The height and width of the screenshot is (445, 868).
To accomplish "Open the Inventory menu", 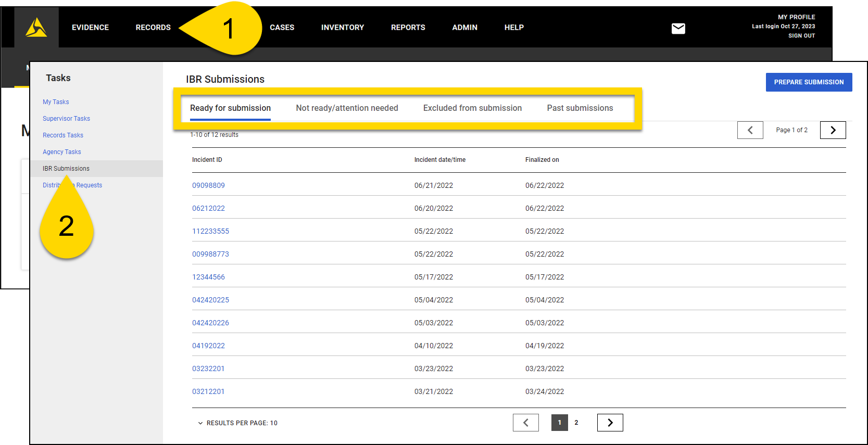I will click(x=342, y=28).
